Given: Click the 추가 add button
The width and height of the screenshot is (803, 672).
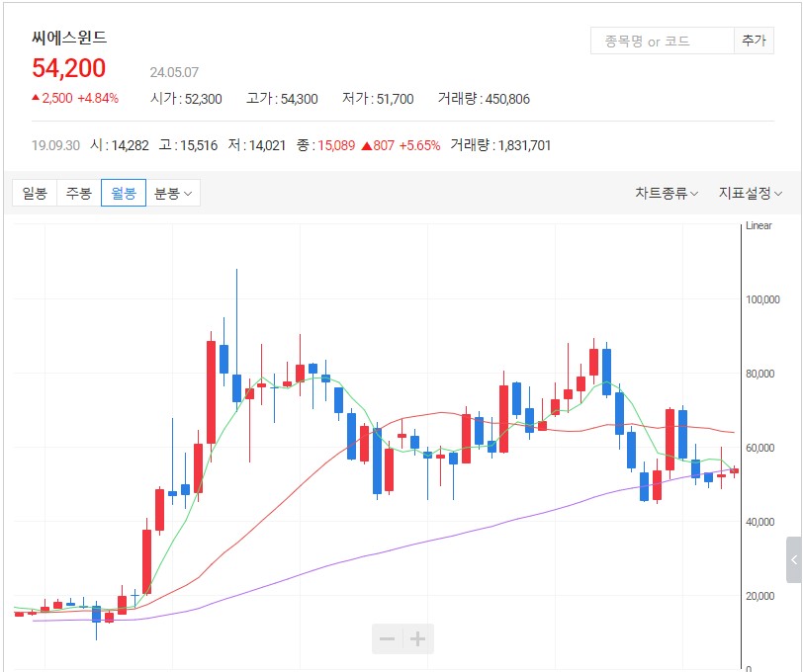Looking at the screenshot, I should click(754, 41).
